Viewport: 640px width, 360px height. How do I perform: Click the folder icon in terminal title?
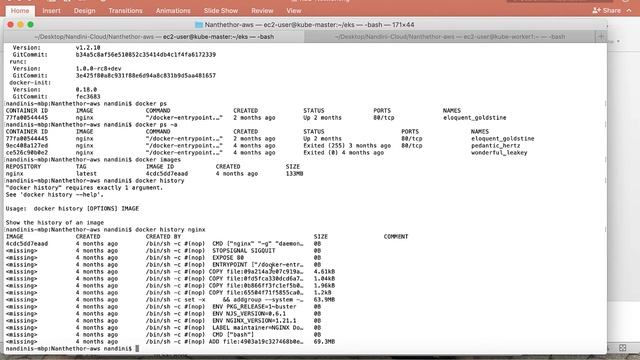coord(199,25)
